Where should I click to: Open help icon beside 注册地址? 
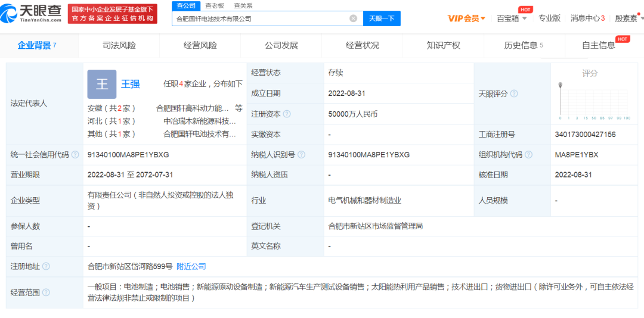(46, 266)
